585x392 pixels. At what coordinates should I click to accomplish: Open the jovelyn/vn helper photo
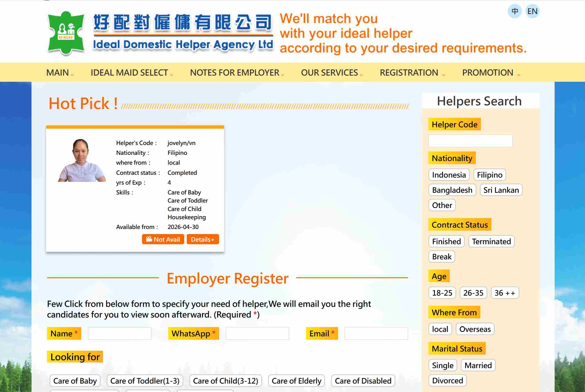click(x=82, y=160)
